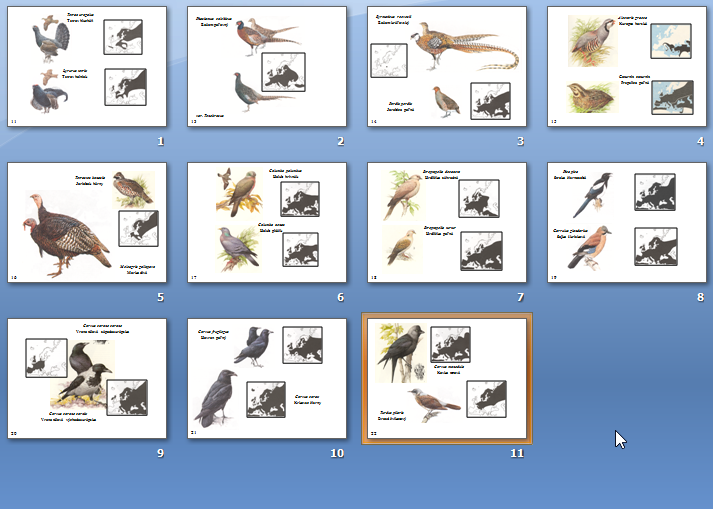Select slide 1 thumbnail with grouse birds
713x509 pixels.
(87, 66)
